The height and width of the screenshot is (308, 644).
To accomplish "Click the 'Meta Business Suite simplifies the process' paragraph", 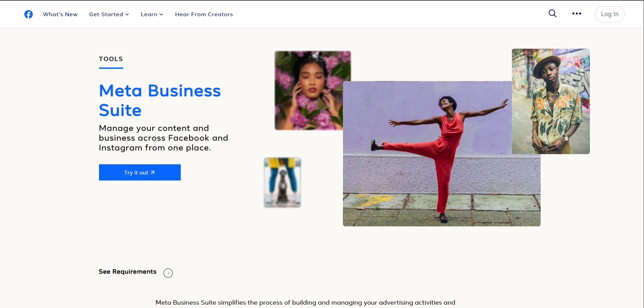I will tap(305, 303).
